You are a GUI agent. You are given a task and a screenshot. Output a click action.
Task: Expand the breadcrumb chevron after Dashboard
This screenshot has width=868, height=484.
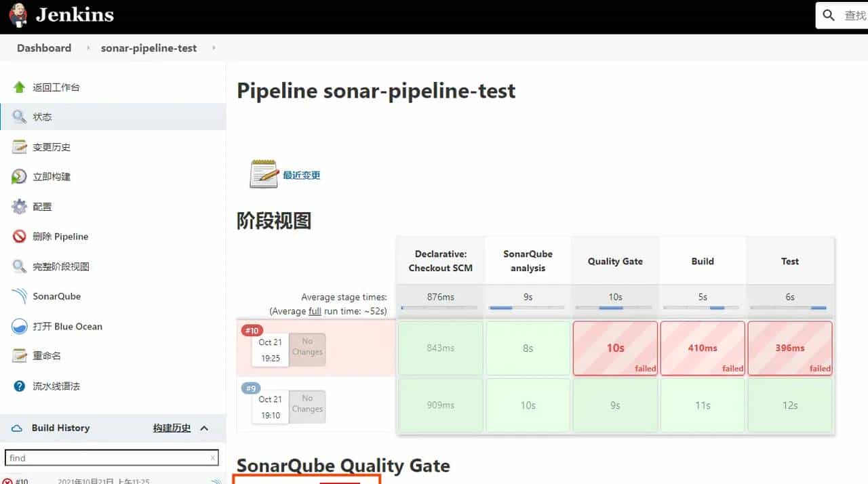(87, 48)
